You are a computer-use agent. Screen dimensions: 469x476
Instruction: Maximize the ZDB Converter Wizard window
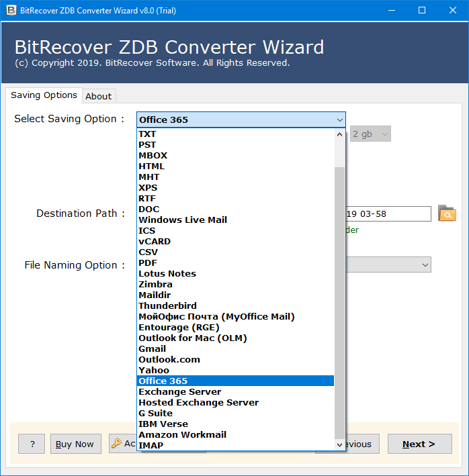click(x=422, y=10)
